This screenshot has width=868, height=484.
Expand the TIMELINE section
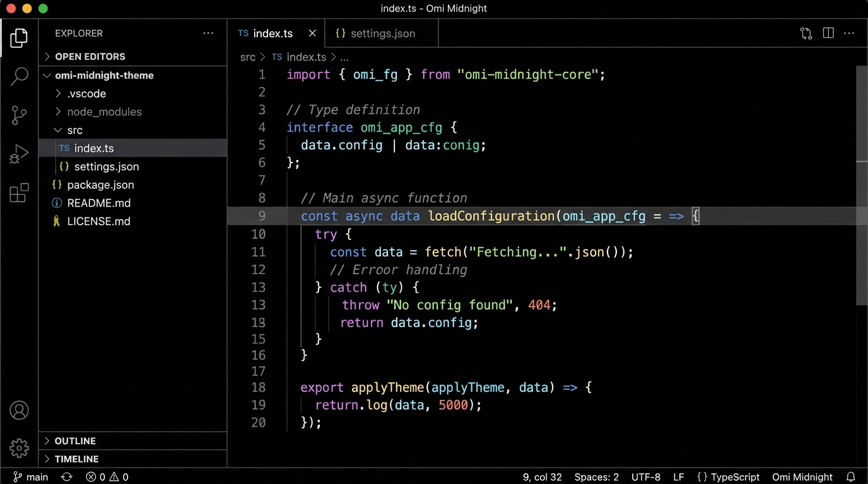132,459
